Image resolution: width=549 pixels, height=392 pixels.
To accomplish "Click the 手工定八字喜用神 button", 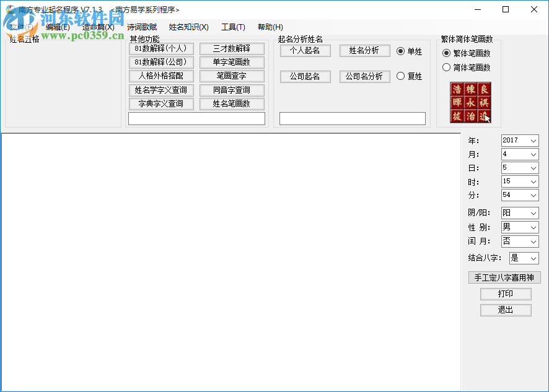I will click(506, 277).
